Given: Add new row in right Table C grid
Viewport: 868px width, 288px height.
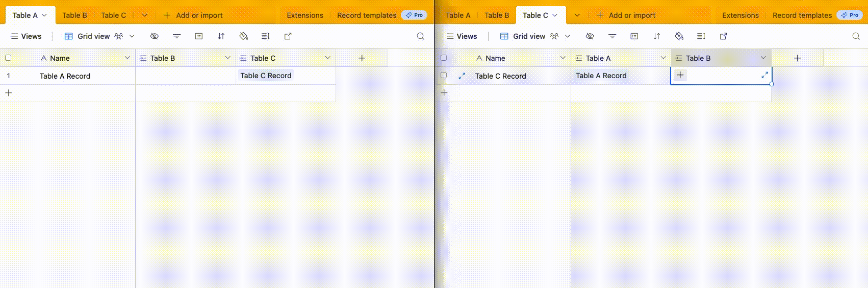Looking at the screenshot, I should point(444,93).
